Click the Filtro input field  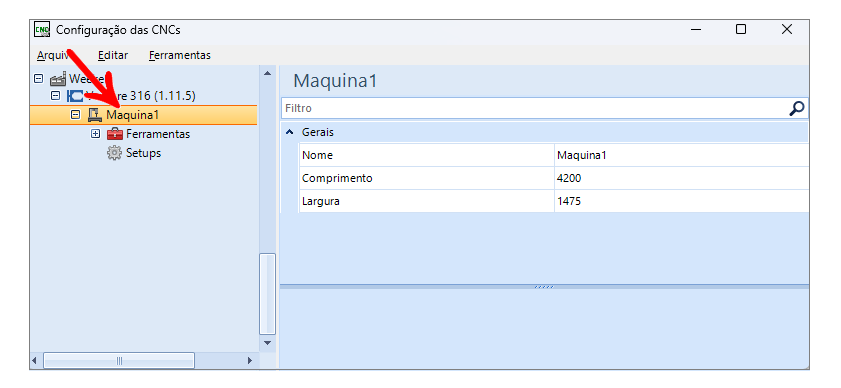tap(534, 108)
